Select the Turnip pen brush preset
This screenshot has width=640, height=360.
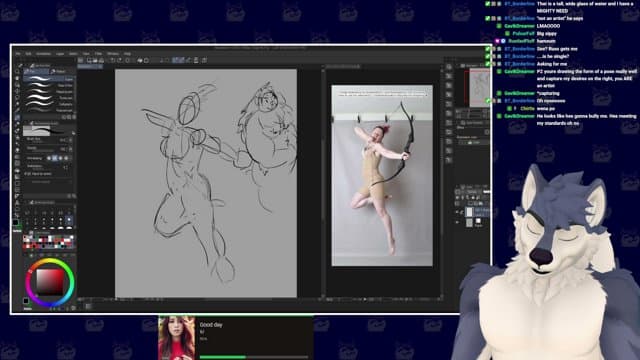point(48,98)
